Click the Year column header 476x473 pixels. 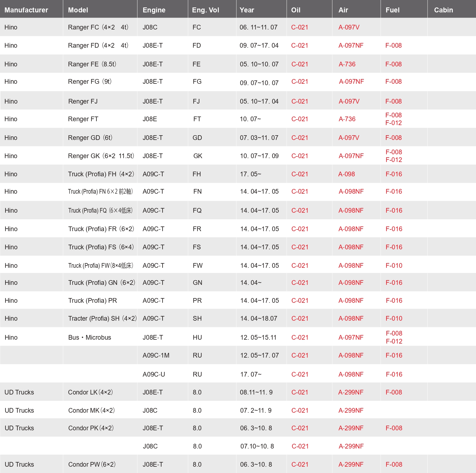point(247,10)
